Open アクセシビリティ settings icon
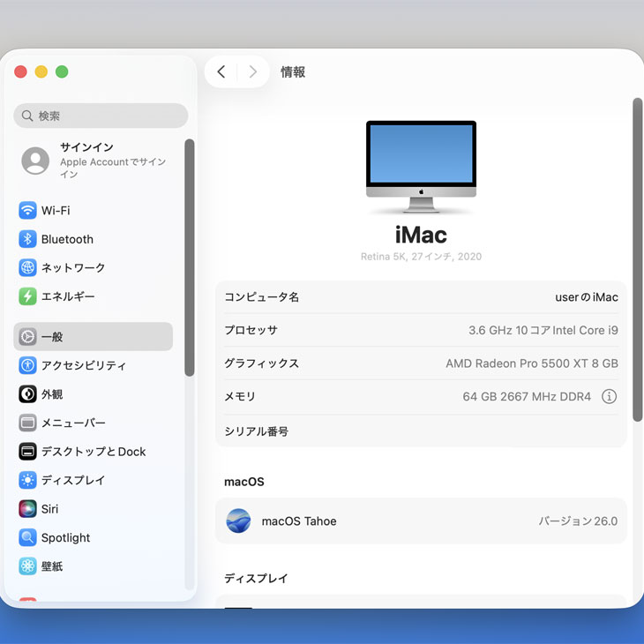The height and width of the screenshot is (644, 644). pyautogui.click(x=27, y=365)
